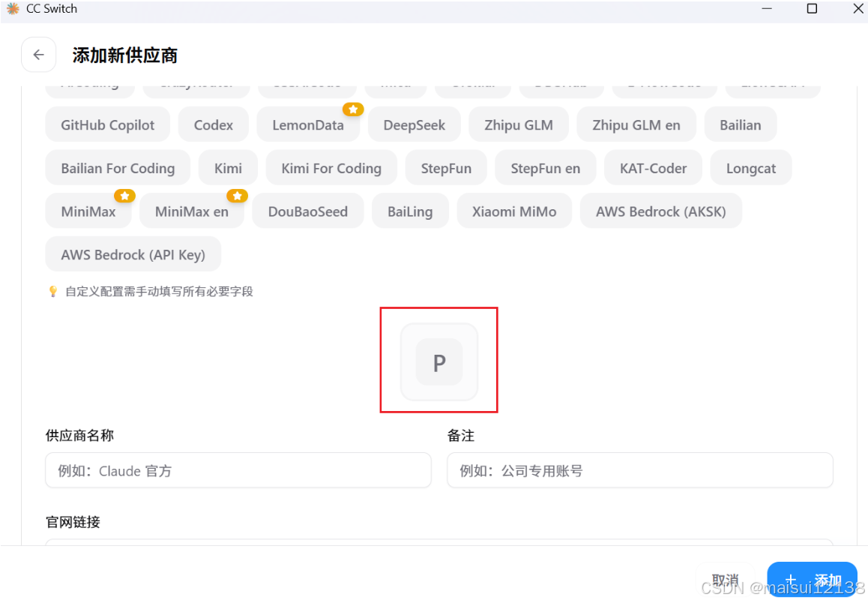Viewport: 868px width, 603px height.
Task: Open the provider icon picker showing P
Action: point(439,361)
